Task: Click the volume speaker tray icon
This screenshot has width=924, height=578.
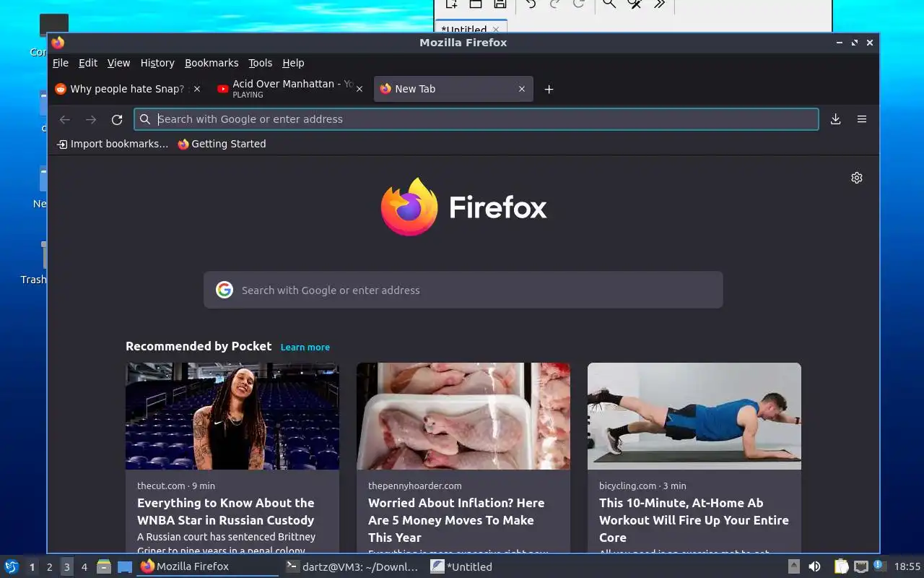Action: 814,567
